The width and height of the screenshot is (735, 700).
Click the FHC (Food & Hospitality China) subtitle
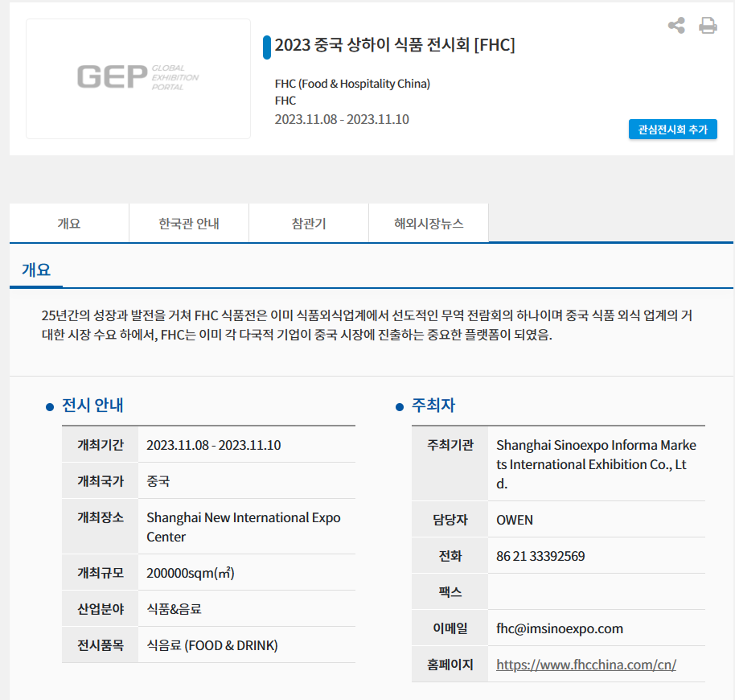[352, 84]
